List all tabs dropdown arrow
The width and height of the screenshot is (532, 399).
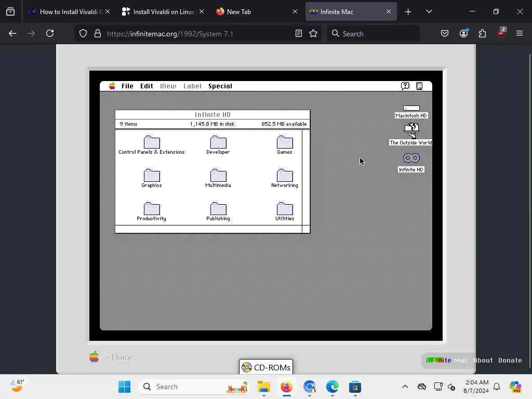[x=429, y=12]
